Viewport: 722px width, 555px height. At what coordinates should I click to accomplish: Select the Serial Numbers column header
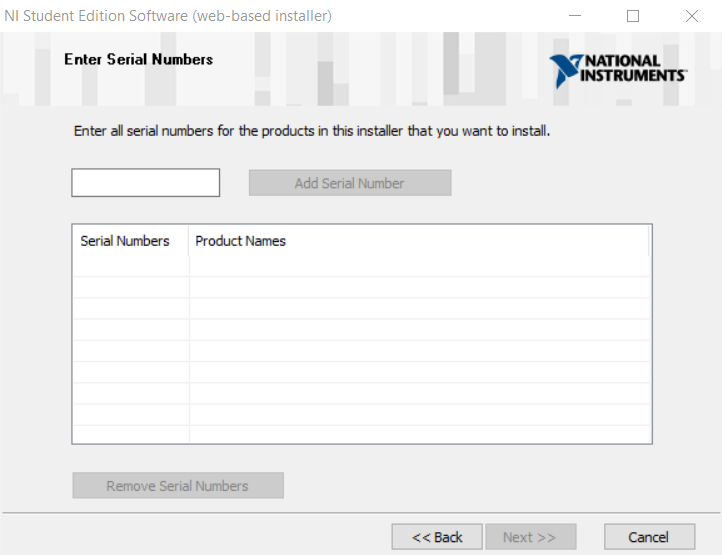pyautogui.click(x=131, y=241)
